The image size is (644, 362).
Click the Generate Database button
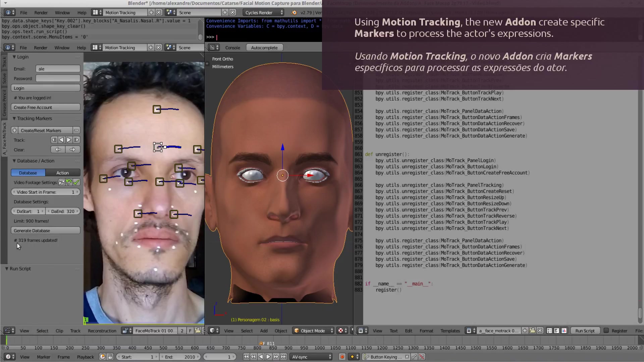click(x=45, y=230)
